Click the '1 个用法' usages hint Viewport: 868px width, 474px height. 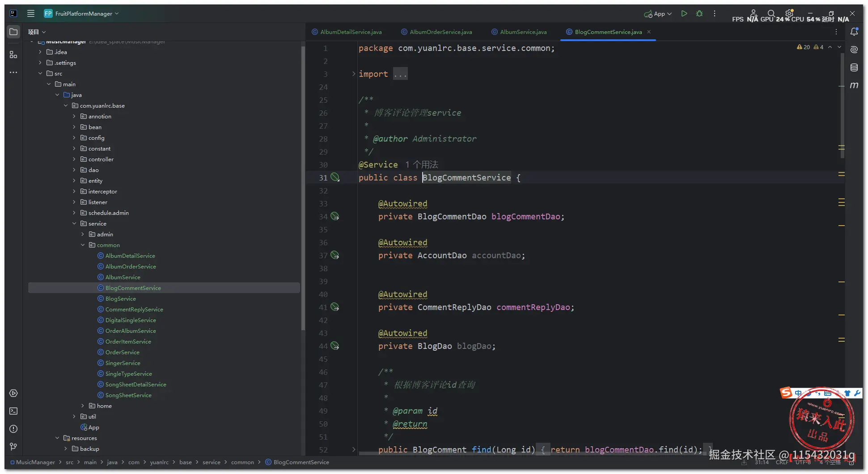tap(422, 164)
